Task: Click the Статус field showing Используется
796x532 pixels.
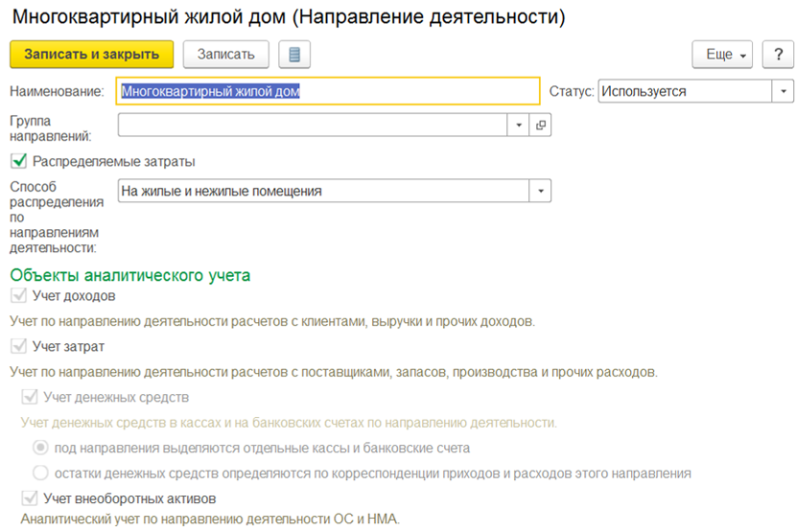Action: pos(686,91)
